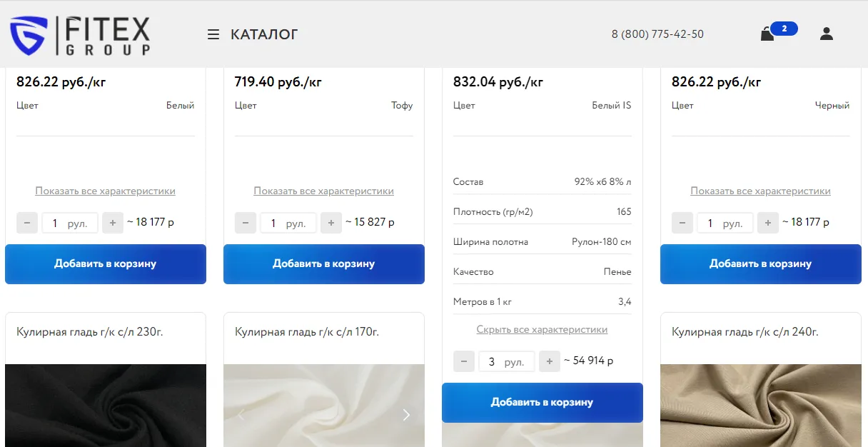This screenshot has height=447, width=868.
Task: Decrease roll quantity for the Черный fabric
Action: [x=682, y=223]
